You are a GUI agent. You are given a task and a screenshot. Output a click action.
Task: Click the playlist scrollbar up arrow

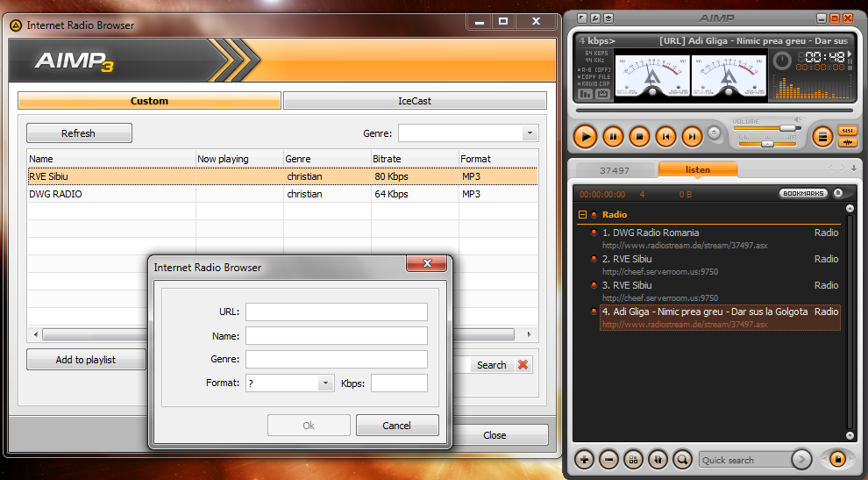(850, 208)
